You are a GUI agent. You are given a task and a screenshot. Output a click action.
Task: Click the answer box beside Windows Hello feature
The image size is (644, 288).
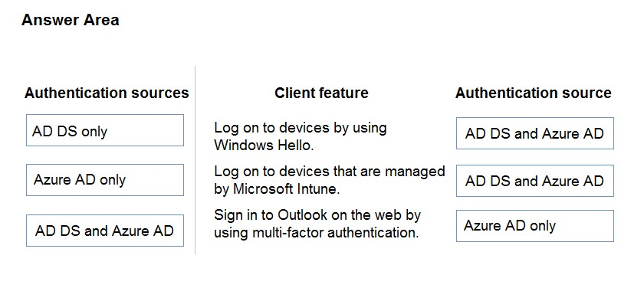535,133
